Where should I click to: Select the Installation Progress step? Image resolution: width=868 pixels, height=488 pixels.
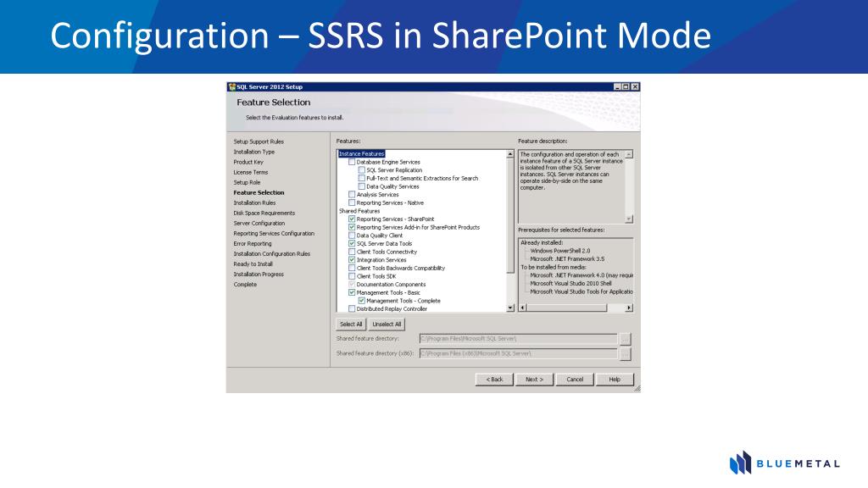coord(259,274)
